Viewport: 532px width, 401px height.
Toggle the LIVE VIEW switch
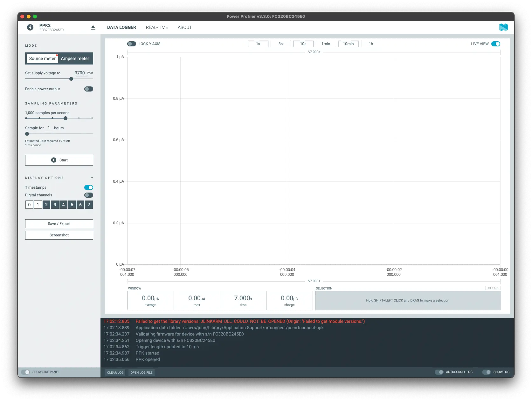[496, 44]
